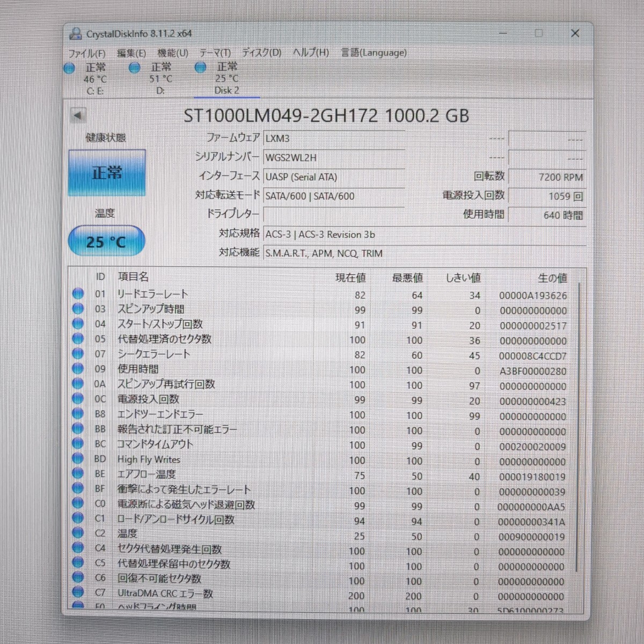Screen dimensions: 644x644
Task: Click raw value A3BF00000280
Action: (533, 371)
